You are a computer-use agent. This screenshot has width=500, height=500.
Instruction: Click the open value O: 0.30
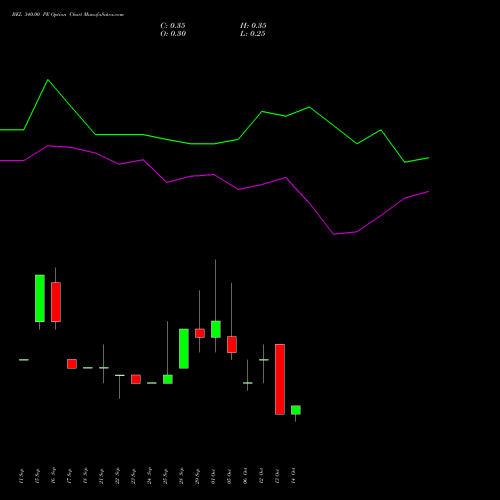pos(173,34)
